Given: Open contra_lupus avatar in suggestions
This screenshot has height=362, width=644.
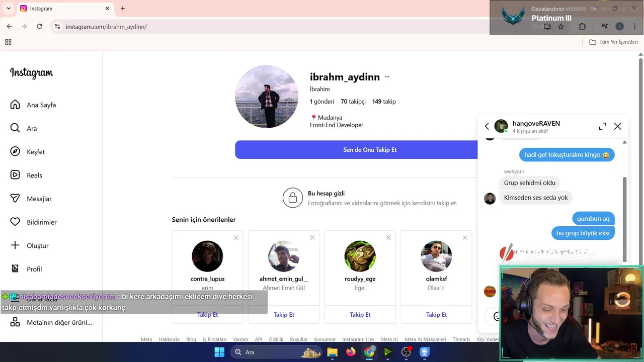Looking at the screenshot, I should 207,256.
